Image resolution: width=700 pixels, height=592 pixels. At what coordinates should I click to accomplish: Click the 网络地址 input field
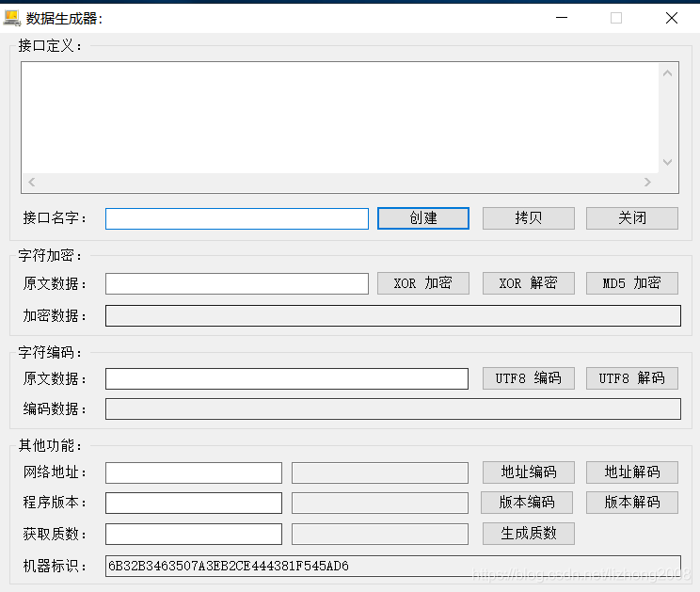[x=193, y=472]
